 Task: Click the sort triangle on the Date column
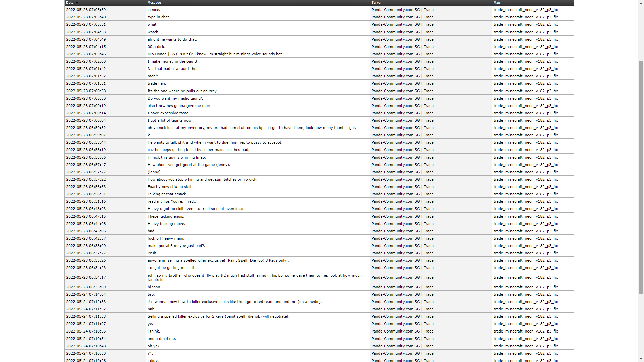[x=77, y=3]
